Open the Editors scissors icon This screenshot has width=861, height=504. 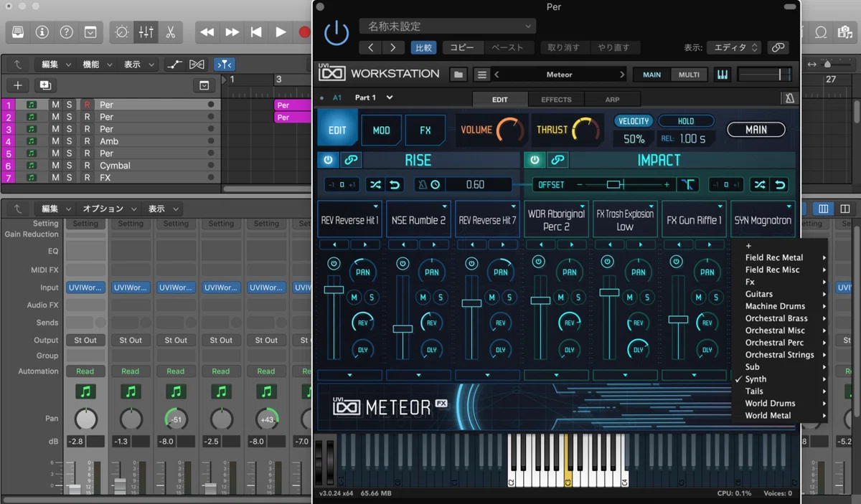pos(170,32)
